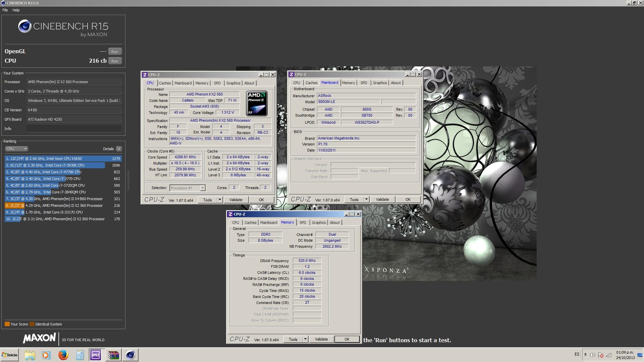Open Windows Explorer from the taskbar

(x=30, y=355)
